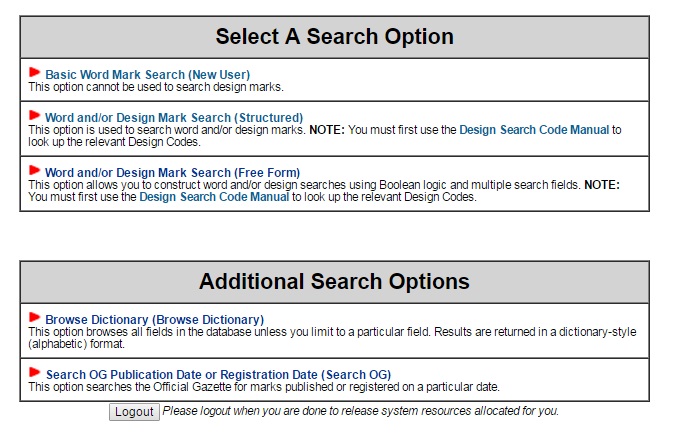Click red arrow beside Browse Dictionary

(x=35, y=317)
